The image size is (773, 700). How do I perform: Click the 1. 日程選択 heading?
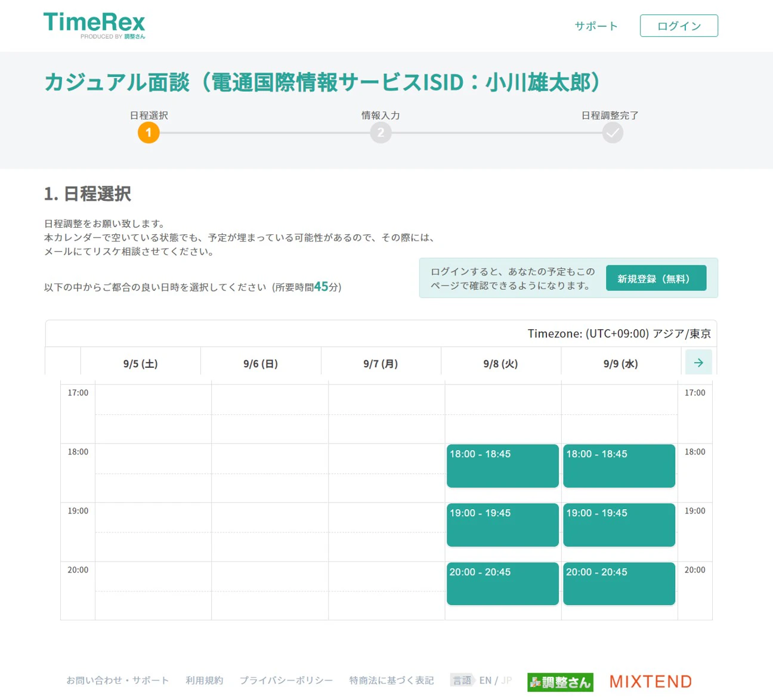87,194
